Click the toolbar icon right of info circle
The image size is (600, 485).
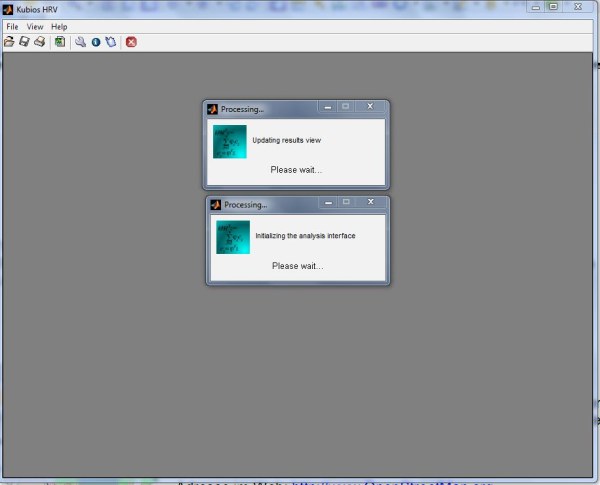(x=110, y=42)
